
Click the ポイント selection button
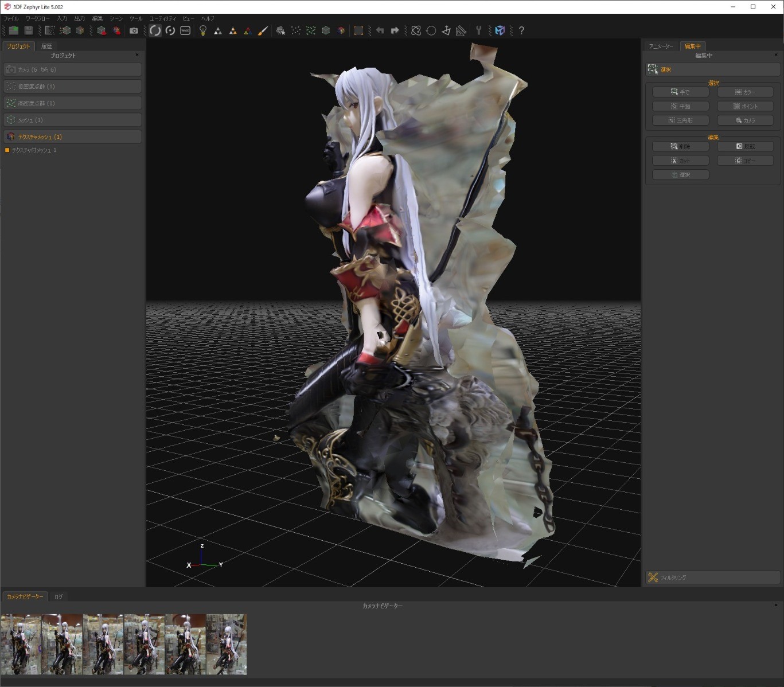[746, 106]
